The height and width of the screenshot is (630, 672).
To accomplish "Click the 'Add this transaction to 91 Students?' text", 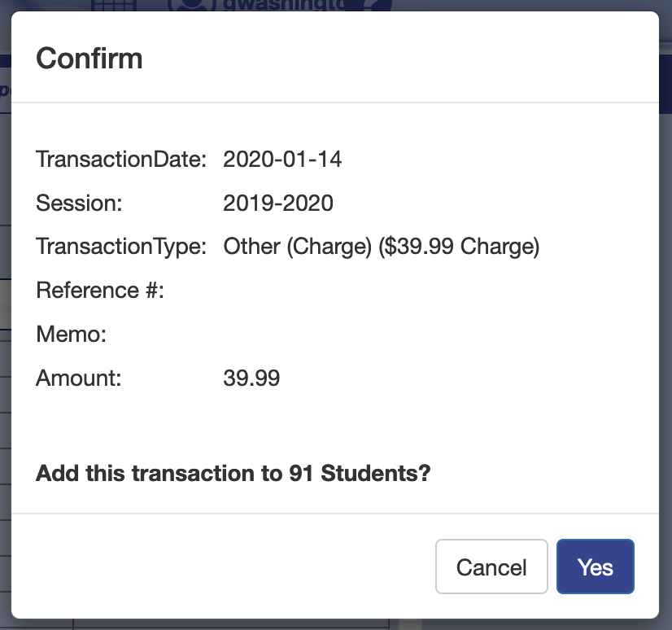I will (233, 473).
